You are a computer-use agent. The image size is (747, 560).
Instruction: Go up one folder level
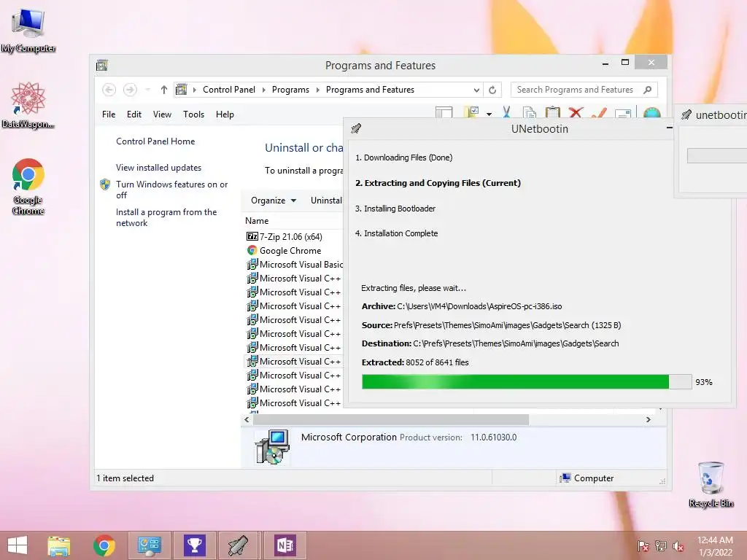coord(164,90)
